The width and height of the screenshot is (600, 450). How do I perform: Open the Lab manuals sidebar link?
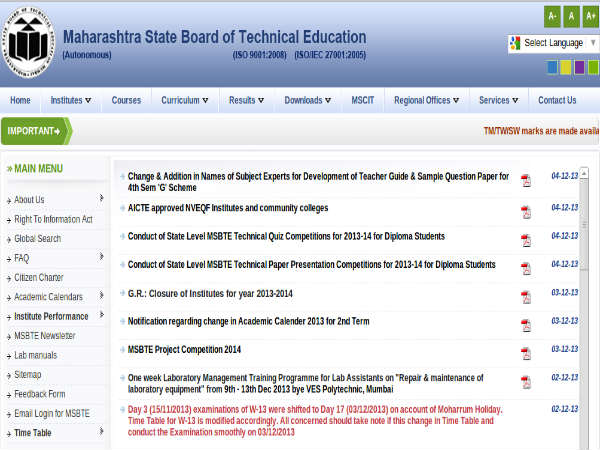[35, 355]
